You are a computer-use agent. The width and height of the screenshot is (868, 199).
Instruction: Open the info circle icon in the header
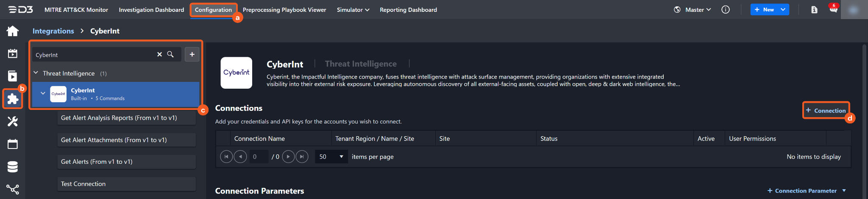pos(726,9)
